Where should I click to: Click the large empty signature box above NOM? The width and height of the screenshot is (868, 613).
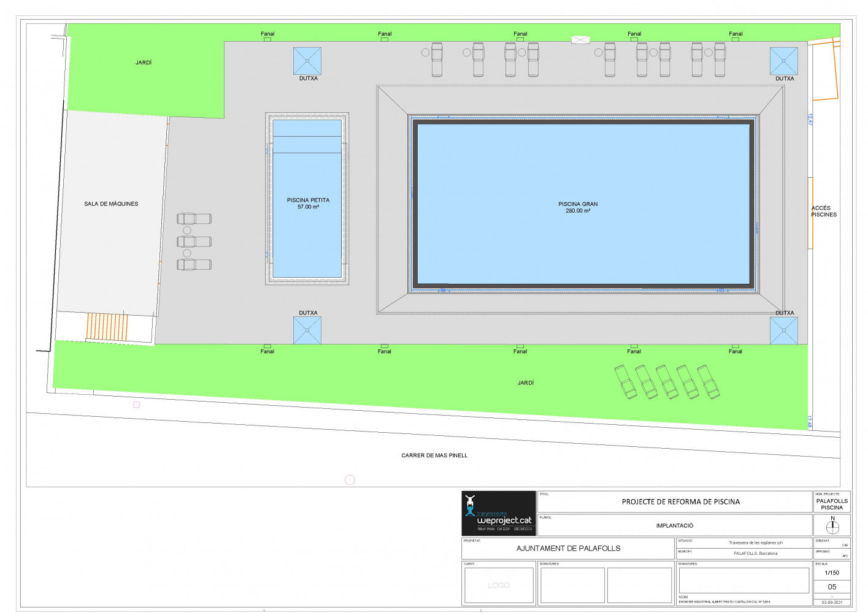[743, 580]
